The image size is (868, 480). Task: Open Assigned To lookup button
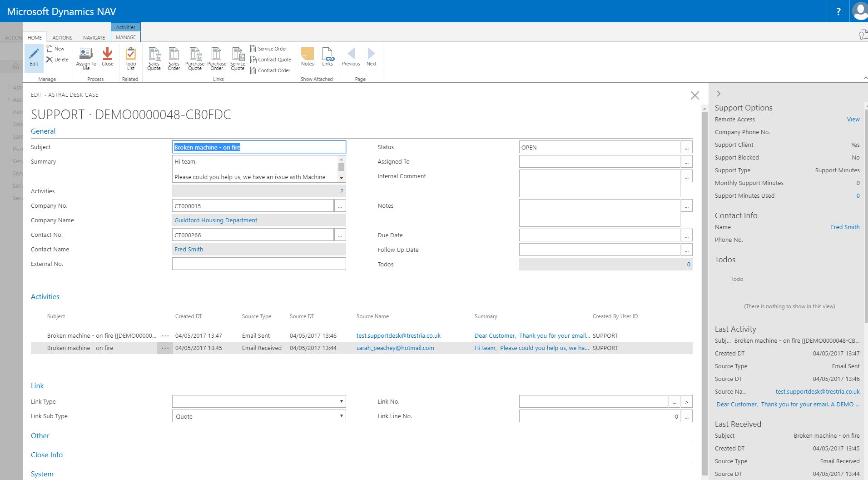click(x=687, y=162)
